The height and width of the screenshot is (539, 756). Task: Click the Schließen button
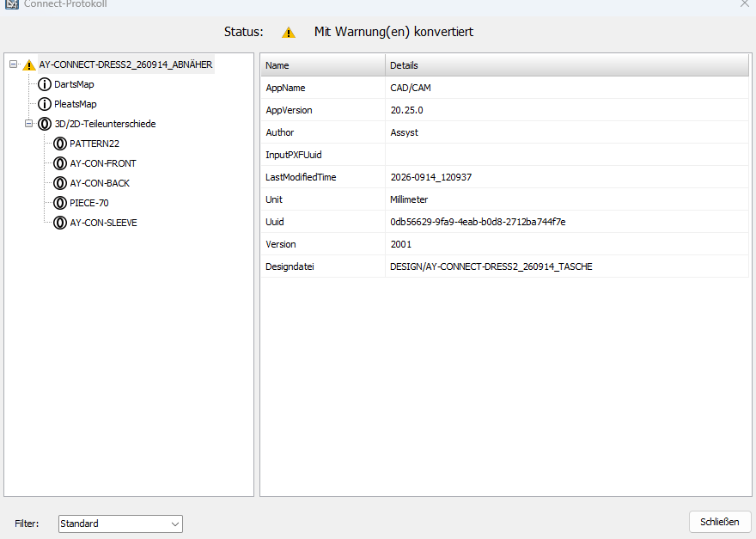pos(719,522)
